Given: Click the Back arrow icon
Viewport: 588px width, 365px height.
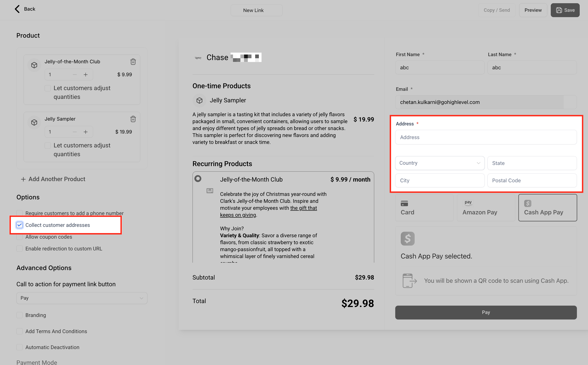Looking at the screenshot, I should (17, 9).
